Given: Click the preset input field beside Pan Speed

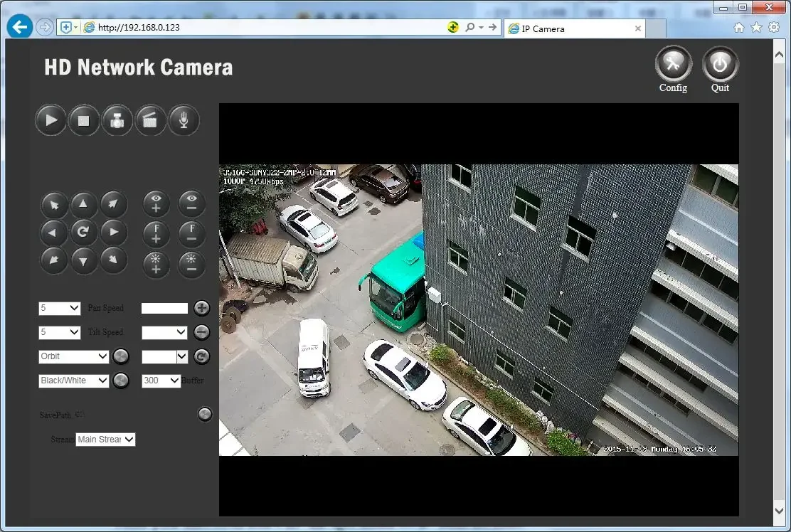Looking at the screenshot, I should pyautogui.click(x=164, y=308).
